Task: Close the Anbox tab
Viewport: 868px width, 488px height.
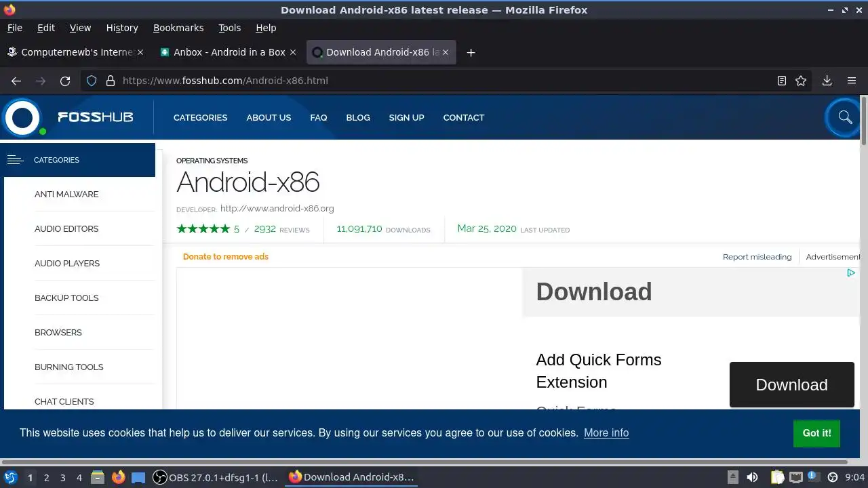Action: (x=293, y=52)
